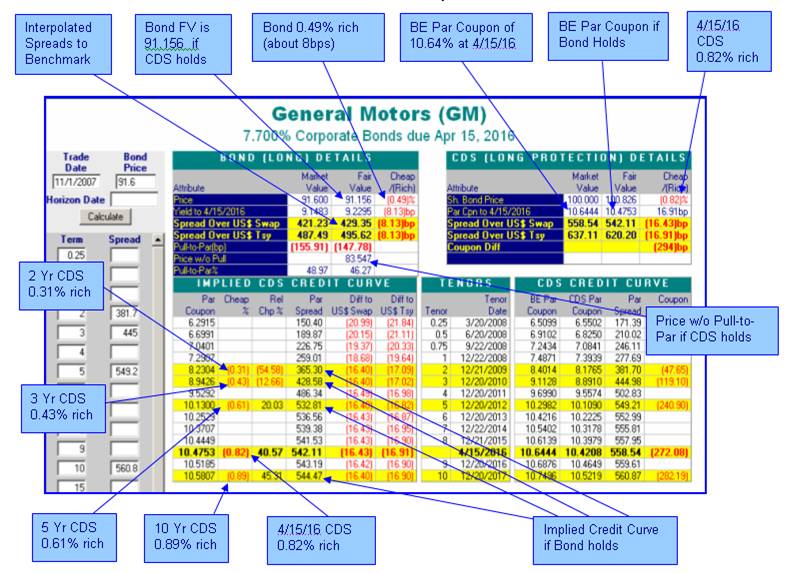This screenshot has height=573, width=787.
Task: Select the CDS par coupon 6.8250
Action: [x=586, y=335]
